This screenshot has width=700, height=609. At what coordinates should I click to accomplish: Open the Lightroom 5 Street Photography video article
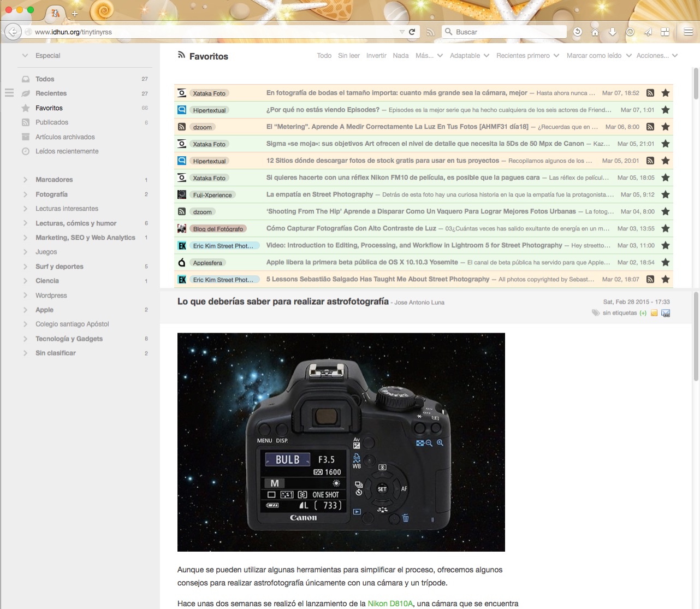(414, 245)
